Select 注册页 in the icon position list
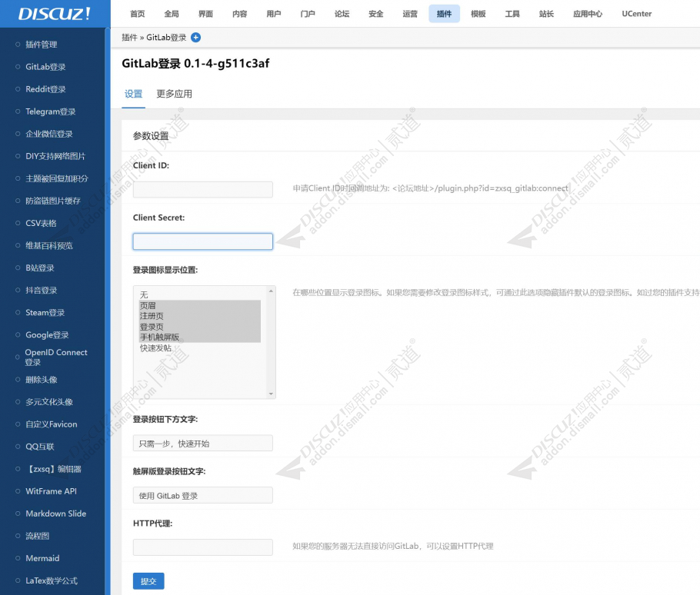Image resolution: width=700 pixels, height=595 pixels. (200, 316)
